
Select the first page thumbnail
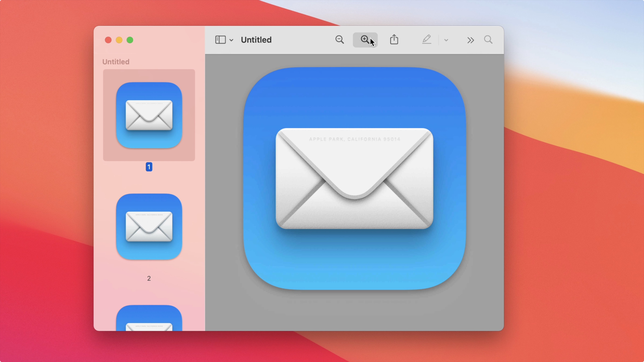coord(149,115)
